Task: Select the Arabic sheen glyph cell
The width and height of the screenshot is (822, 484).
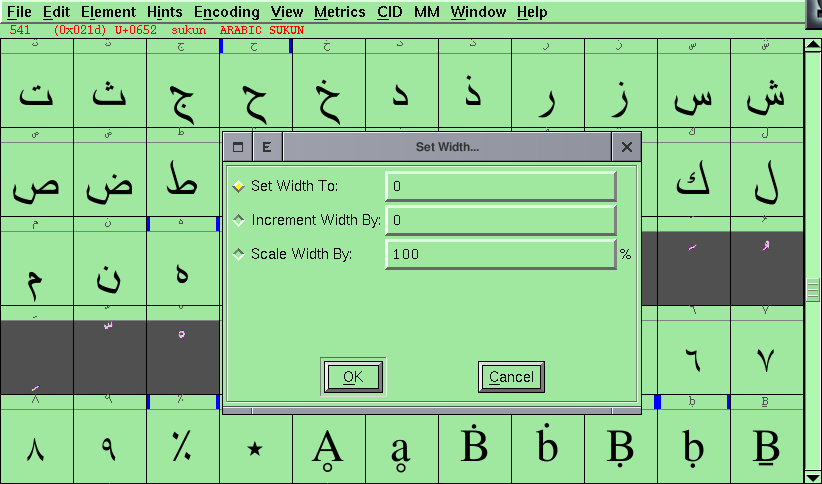Action: pyautogui.click(x=767, y=97)
